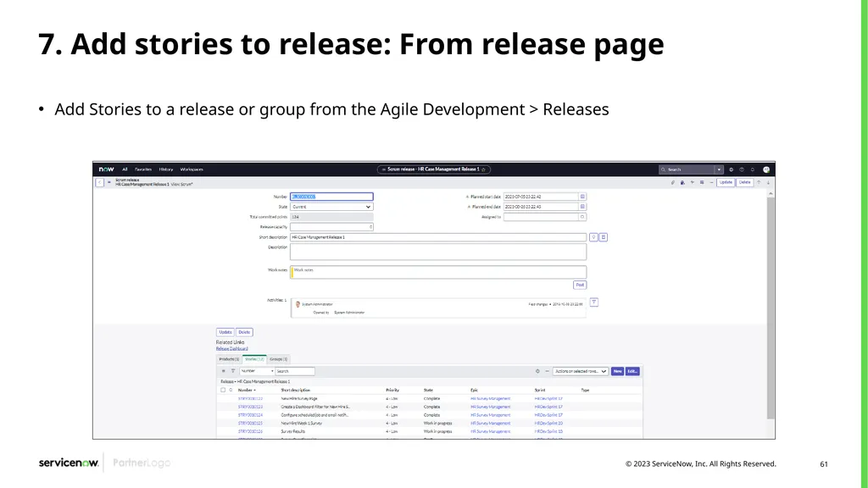Open notifications bell in top banner
The height and width of the screenshot is (488, 868).
coord(753,169)
